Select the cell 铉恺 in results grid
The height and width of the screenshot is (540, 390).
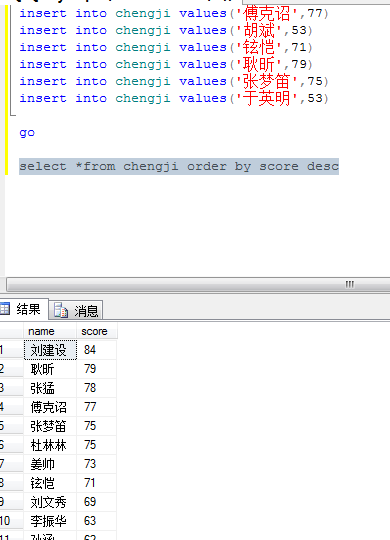50,483
